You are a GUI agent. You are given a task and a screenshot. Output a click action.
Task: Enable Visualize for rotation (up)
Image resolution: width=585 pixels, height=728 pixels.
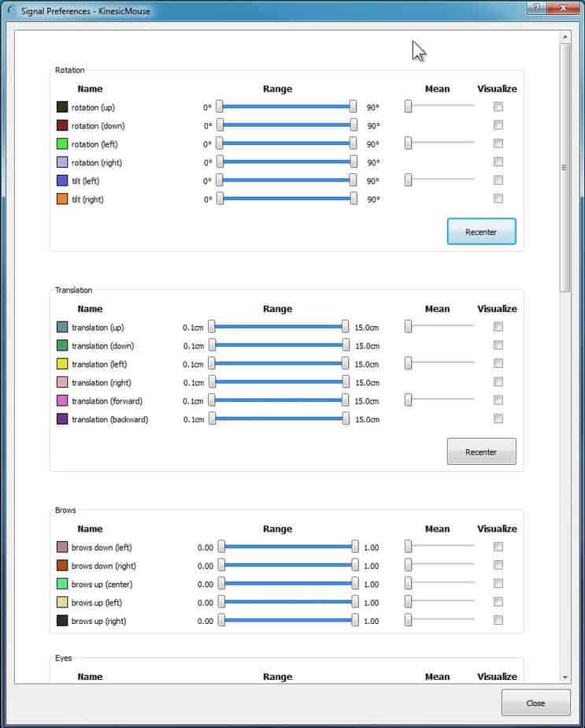click(x=498, y=106)
